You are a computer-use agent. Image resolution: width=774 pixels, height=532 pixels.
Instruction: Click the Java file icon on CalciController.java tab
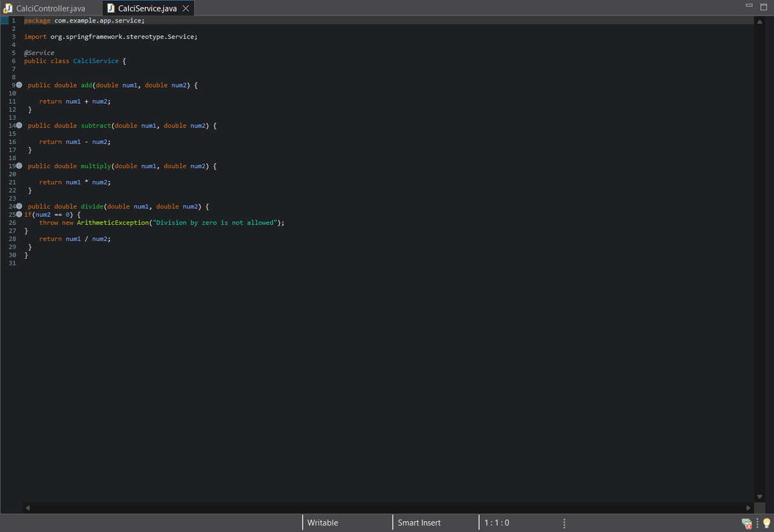point(8,8)
